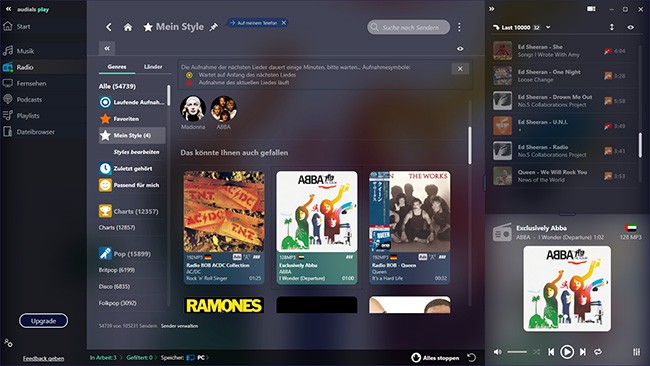Go to home screen via house icon
This screenshot has width=650, height=366.
(128, 27)
